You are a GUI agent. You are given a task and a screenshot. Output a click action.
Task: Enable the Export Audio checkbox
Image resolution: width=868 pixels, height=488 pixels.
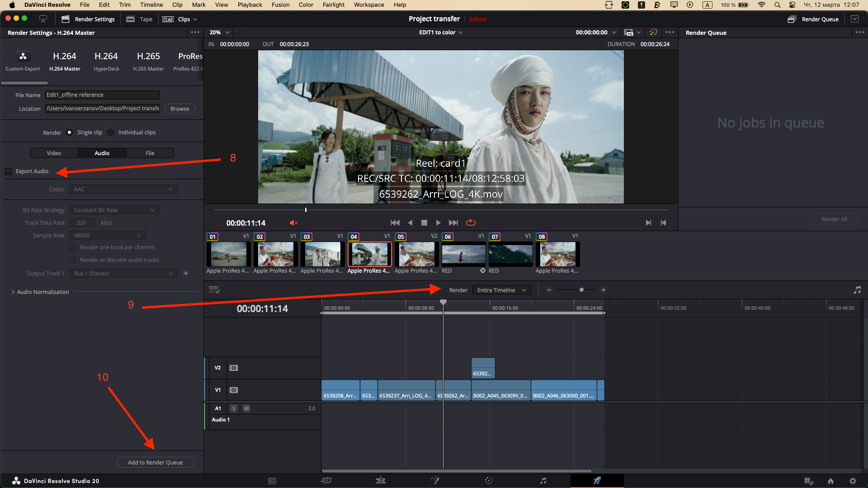pos(8,171)
